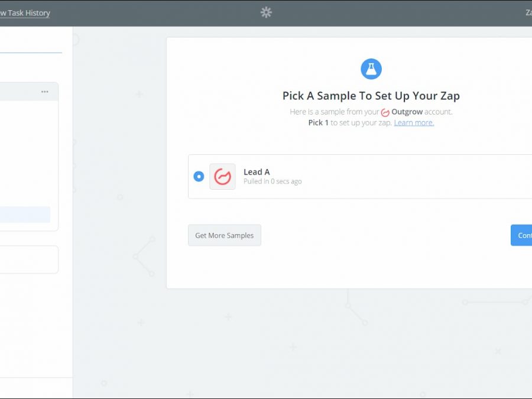Open the account menu at the header's right
The image size is (532, 399).
528,12
